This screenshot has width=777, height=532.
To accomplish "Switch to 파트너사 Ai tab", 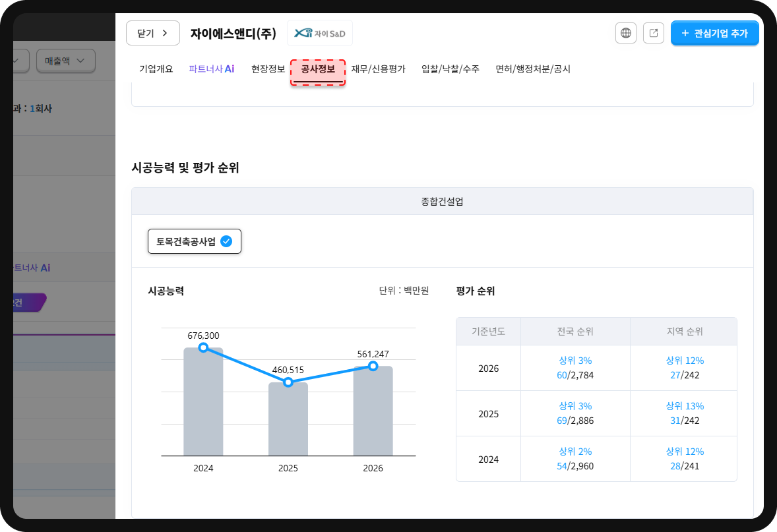I will (x=212, y=69).
